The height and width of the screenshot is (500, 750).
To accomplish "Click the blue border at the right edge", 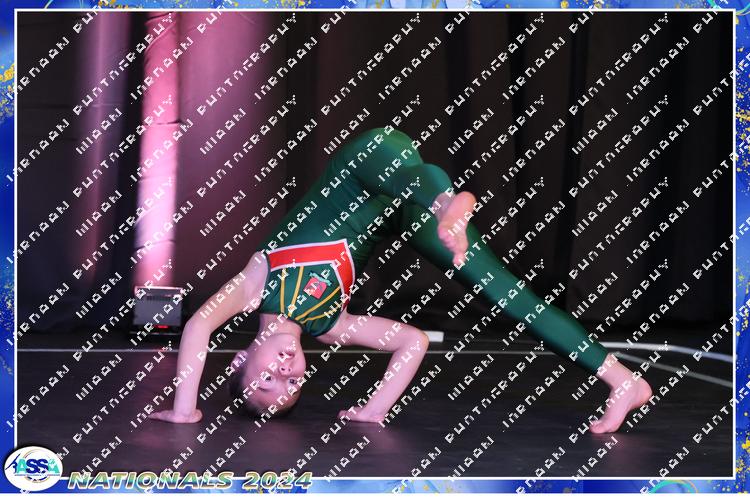I will coord(743,250).
